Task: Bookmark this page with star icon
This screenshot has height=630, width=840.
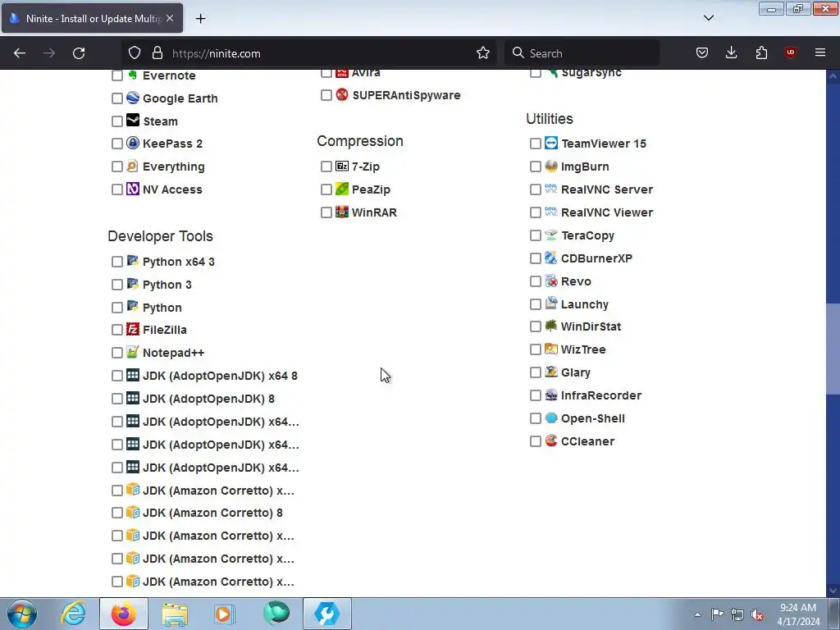Action: point(482,52)
